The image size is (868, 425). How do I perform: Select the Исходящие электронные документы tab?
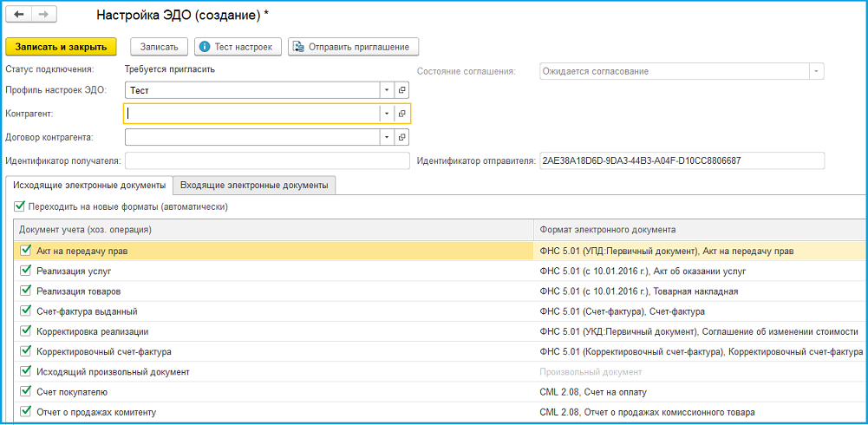click(89, 185)
